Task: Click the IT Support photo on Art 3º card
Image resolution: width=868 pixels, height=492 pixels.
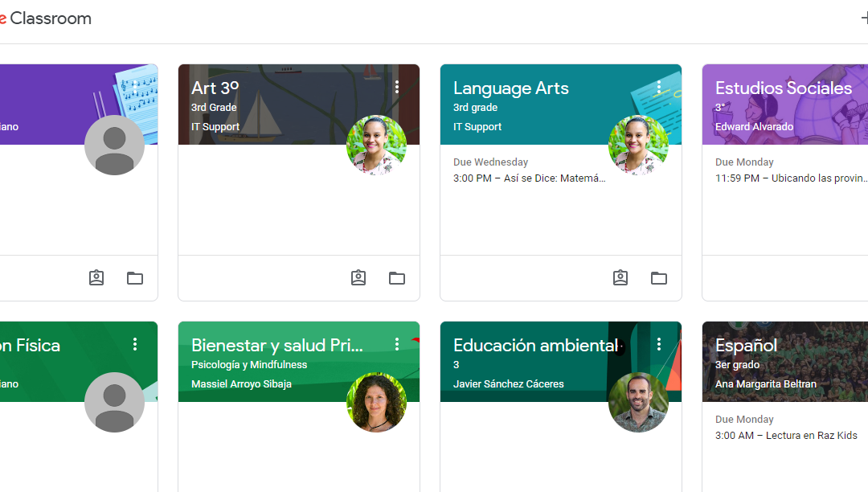Action: [376, 145]
